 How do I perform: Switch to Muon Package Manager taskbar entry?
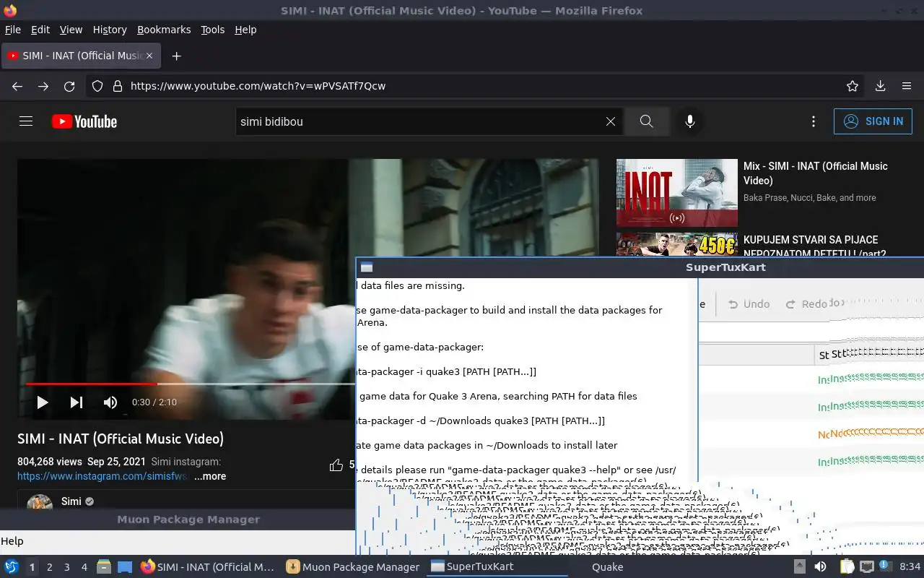coord(353,567)
